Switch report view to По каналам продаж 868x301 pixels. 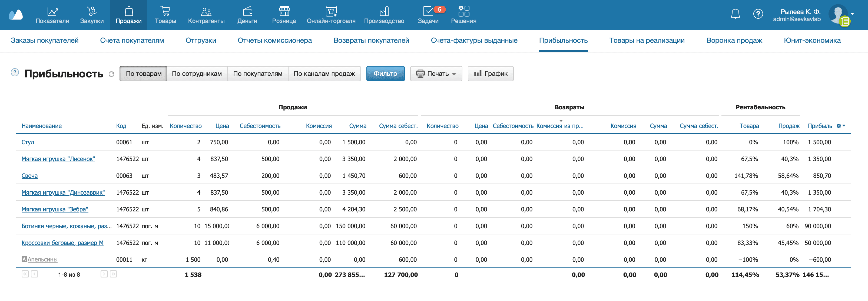tap(324, 74)
